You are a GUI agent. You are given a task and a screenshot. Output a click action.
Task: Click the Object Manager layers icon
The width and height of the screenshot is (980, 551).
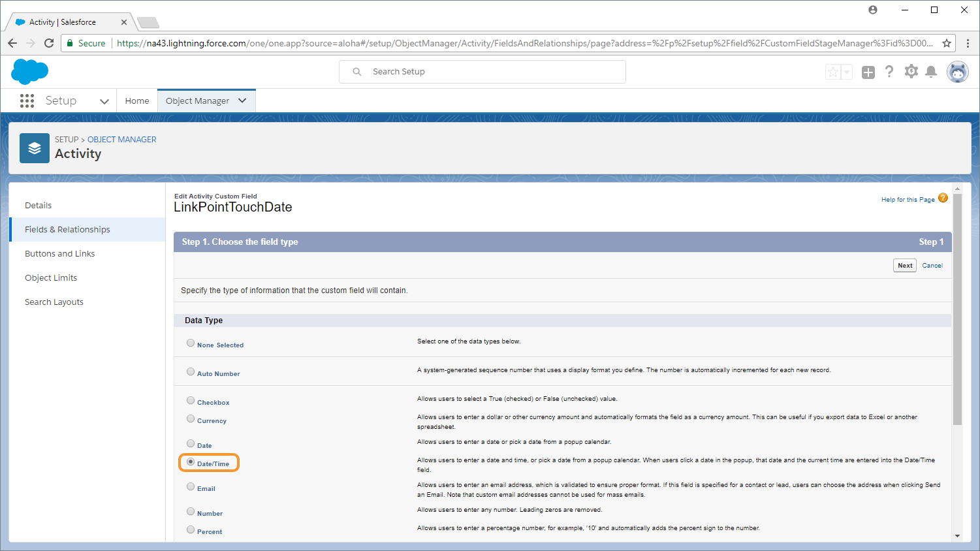click(x=35, y=148)
